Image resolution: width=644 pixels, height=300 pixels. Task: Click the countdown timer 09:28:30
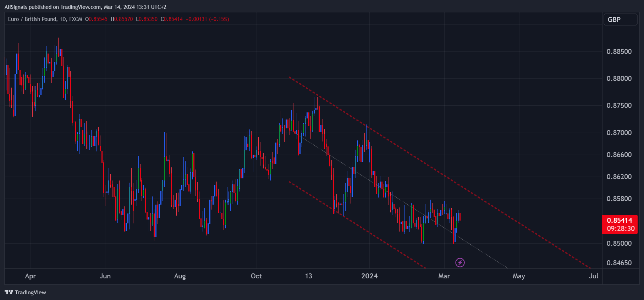(621, 229)
